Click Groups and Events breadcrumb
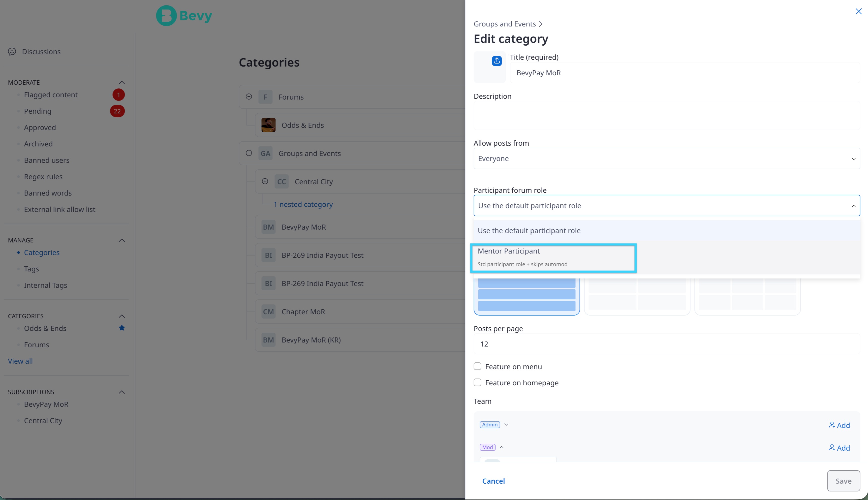868x500 pixels. point(505,24)
